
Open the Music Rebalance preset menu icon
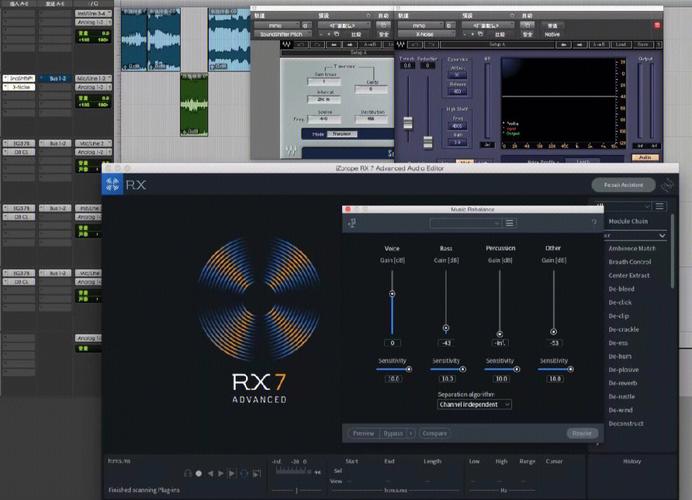coord(509,223)
